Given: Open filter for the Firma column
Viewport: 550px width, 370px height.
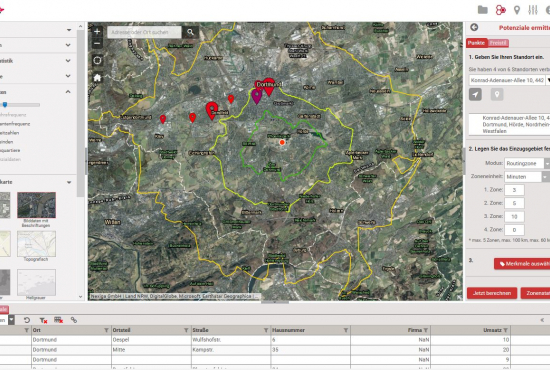Looking at the screenshot, I should (x=425, y=330).
